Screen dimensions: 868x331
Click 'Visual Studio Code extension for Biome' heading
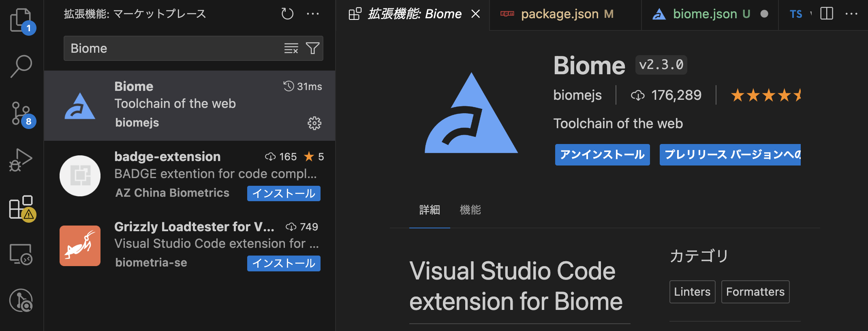[x=516, y=286]
